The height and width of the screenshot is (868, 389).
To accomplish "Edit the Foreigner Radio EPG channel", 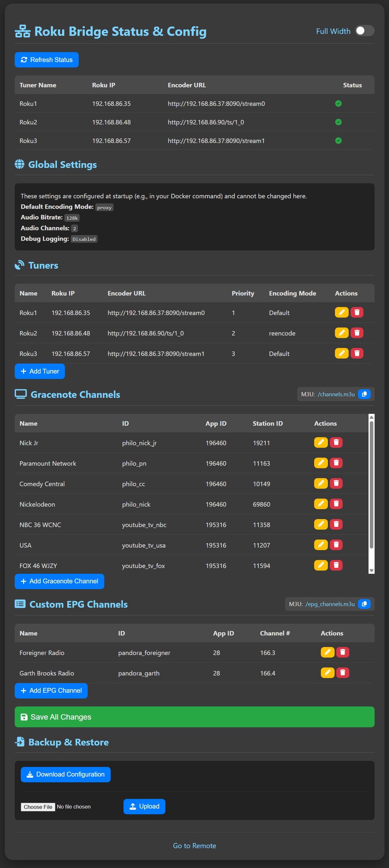I will [327, 652].
